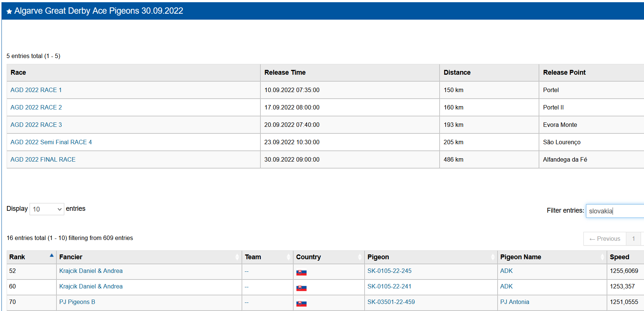The height and width of the screenshot is (311, 644).
Task: Select release time 23.09.2022 10:30:00
Action: tap(292, 142)
